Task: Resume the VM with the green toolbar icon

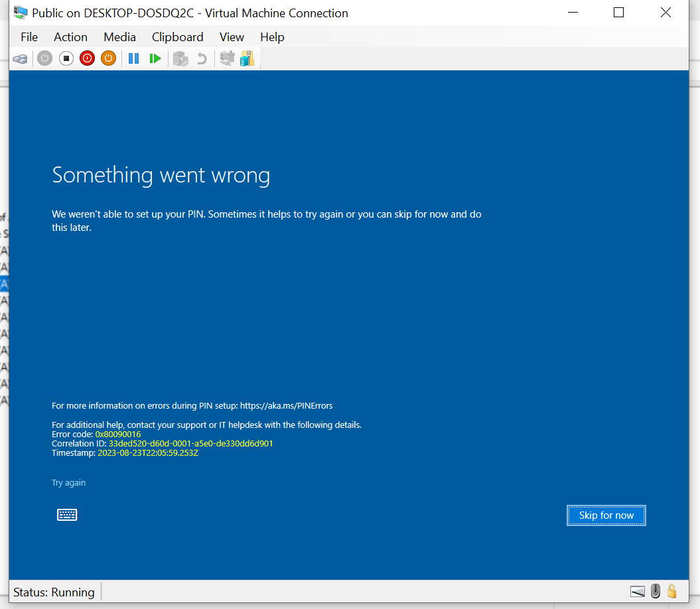Action: pyautogui.click(x=155, y=58)
